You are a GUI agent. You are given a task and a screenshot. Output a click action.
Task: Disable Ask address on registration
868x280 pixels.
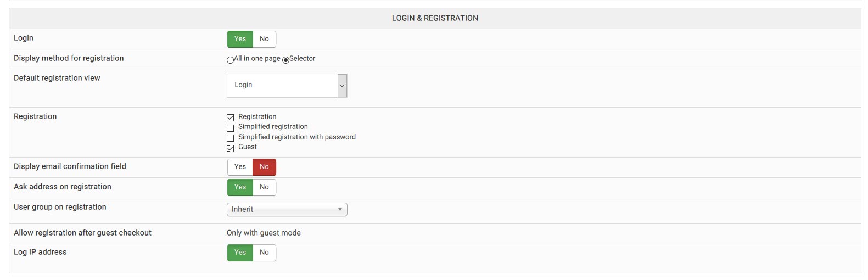pos(264,187)
